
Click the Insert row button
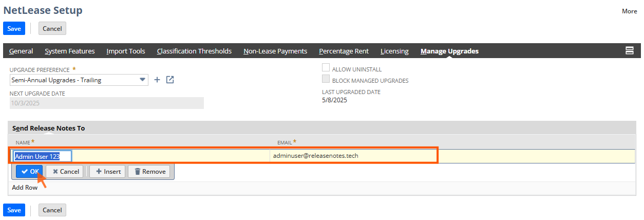point(107,172)
